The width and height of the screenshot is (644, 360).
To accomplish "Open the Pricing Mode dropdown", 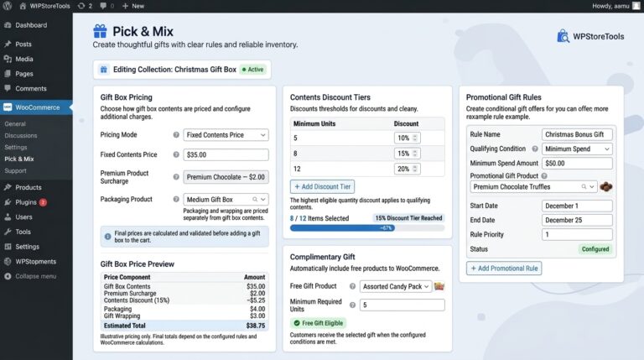I will (226, 135).
